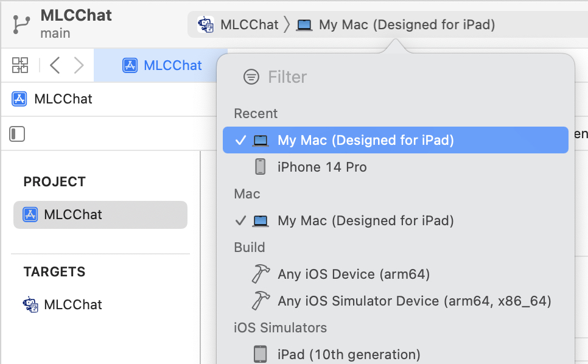Click the laptop icon in toolbar destination
Screen dimensions: 588x364
click(x=304, y=25)
